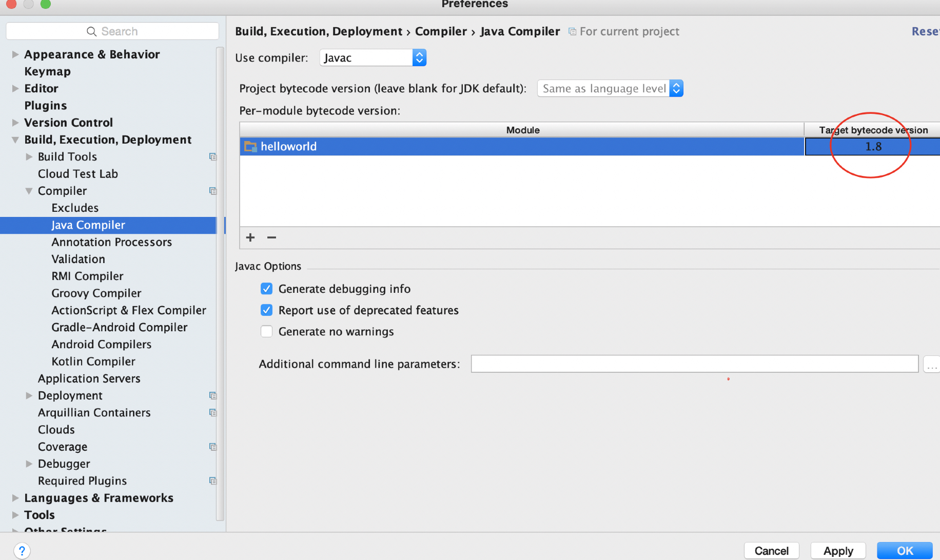The image size is (940, 560).
Task: Click project-level icon beside Coverage
Action: tap(213, 447)
